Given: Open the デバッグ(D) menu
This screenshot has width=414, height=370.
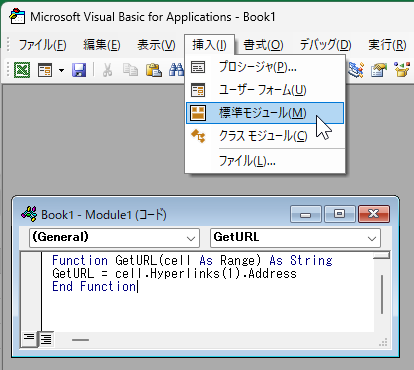Looking at the screenshot, I should coord(325,45).
